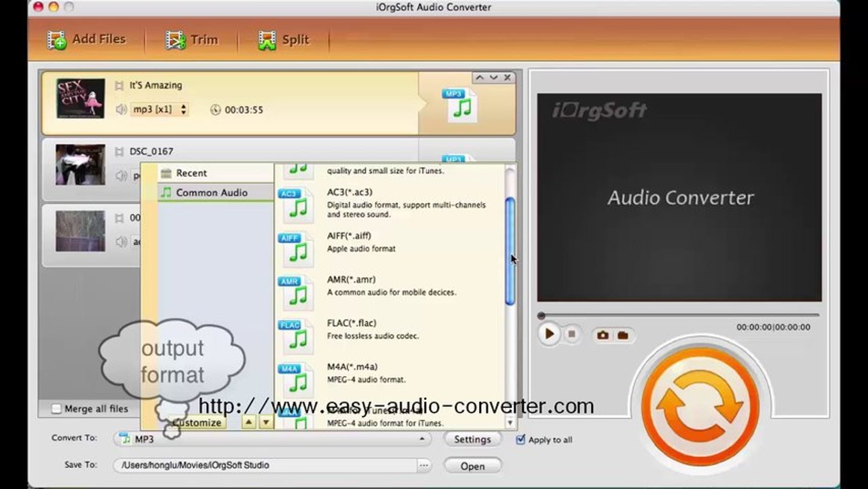Click the FLAC file icon

pyautogui.click(x=296, y=335)
